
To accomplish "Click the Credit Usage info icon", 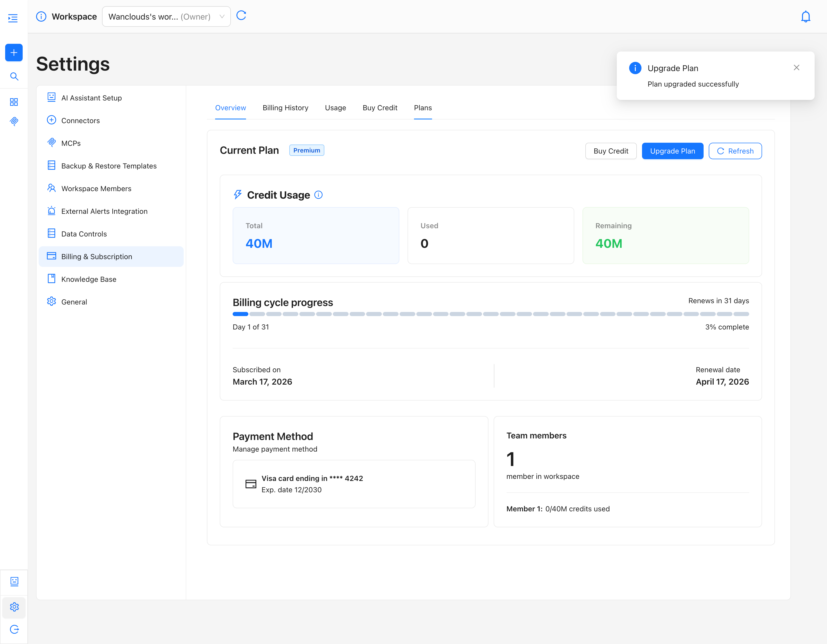I will click(318, 195).
